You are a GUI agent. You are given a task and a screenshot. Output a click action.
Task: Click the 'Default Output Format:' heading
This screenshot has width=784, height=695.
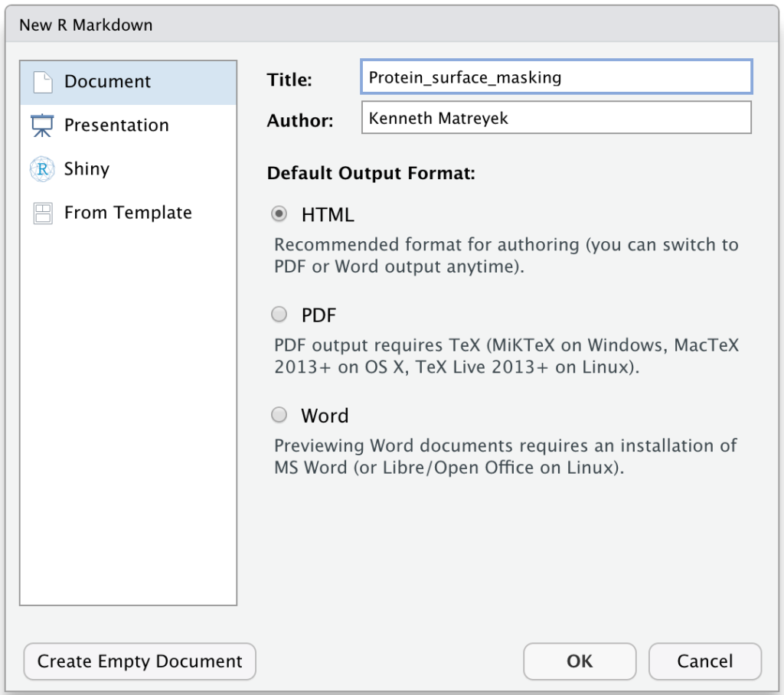tap(371, 173)
